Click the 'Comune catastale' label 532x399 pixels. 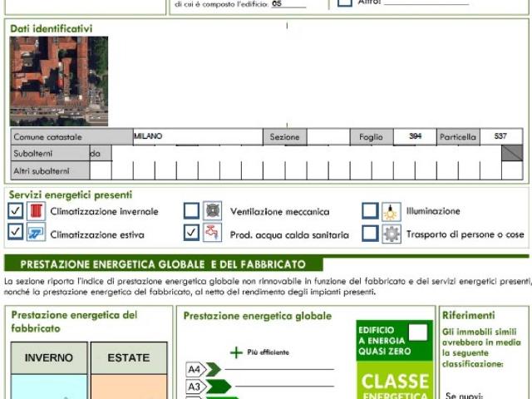(48, 137)
